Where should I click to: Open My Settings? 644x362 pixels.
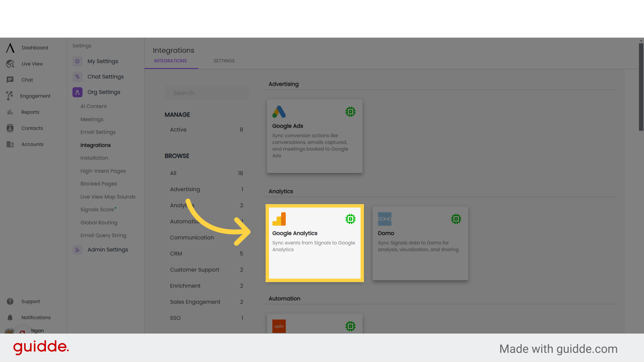tap(103, 61)
